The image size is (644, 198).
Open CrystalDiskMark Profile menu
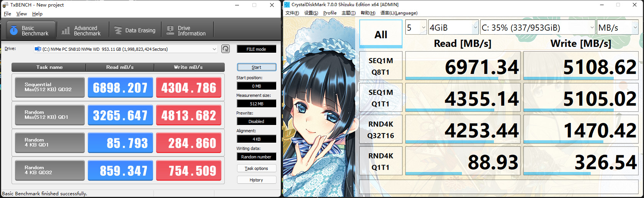[x=330, y=13]
